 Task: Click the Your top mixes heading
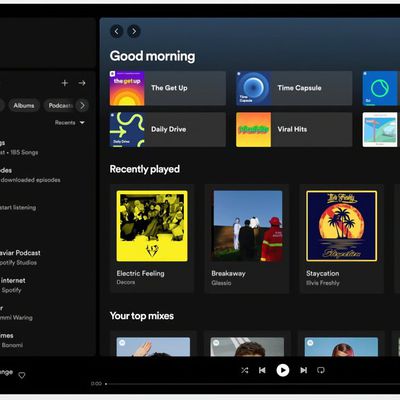[142, 316]
